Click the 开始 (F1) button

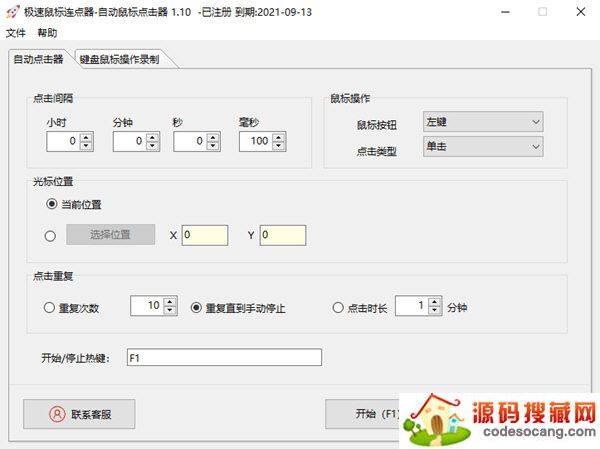[362, 414]
